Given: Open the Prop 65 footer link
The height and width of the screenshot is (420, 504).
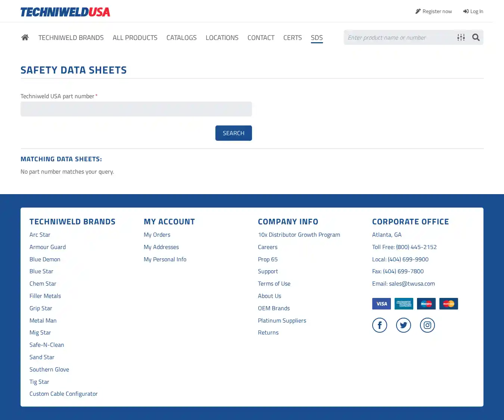Looking at the screenshot, I should tap(268, 259).
